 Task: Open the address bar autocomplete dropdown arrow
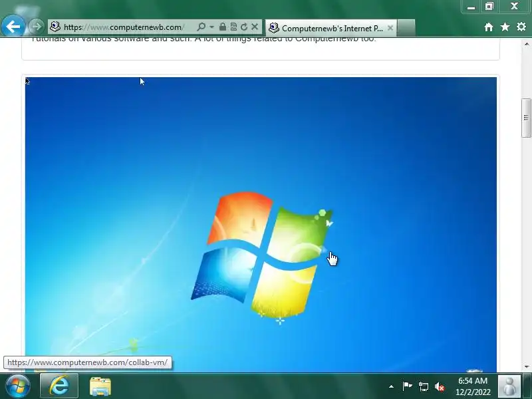click(x=211, y=27)
